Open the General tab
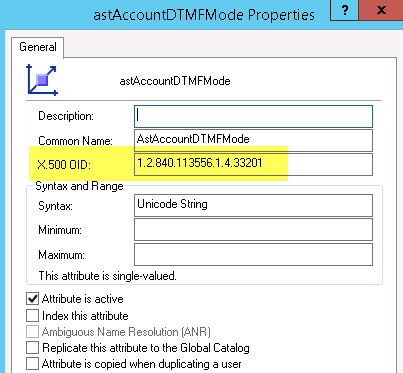403x373 pixels. coord(38,47)
